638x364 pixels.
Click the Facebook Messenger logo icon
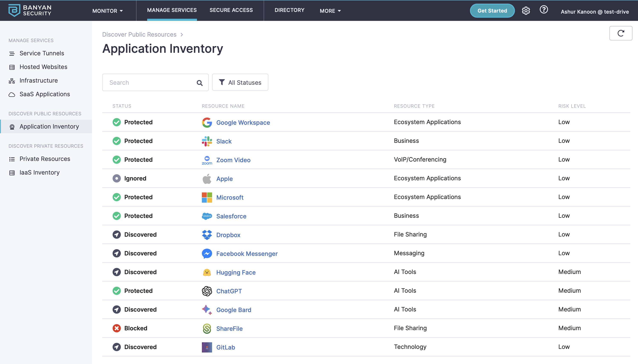click(x=207, y=254)
